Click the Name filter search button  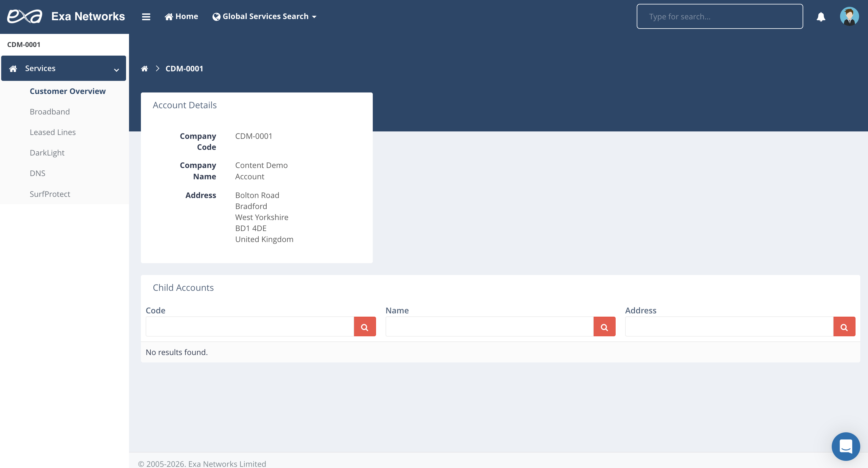coord(604,326)
